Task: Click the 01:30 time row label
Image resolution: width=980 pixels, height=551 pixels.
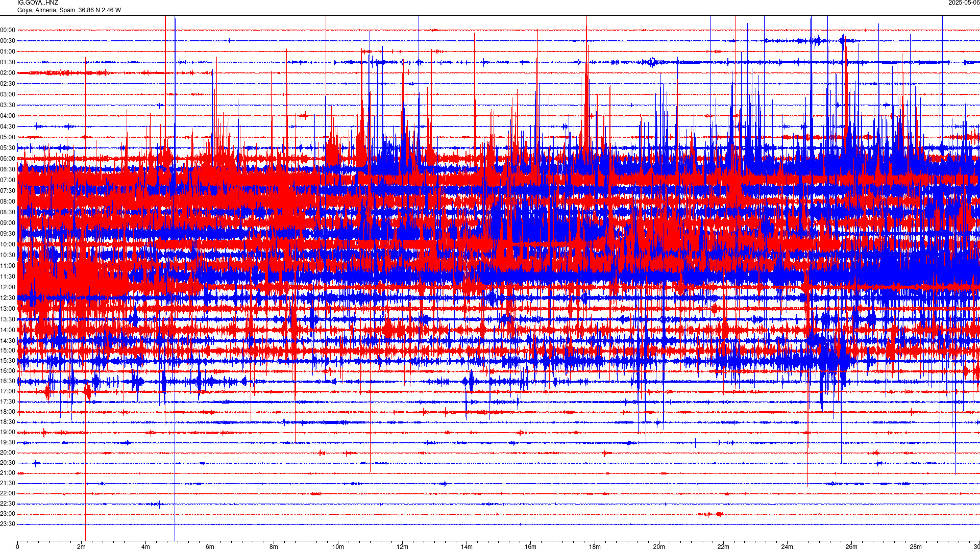Action: coord(8,62)
